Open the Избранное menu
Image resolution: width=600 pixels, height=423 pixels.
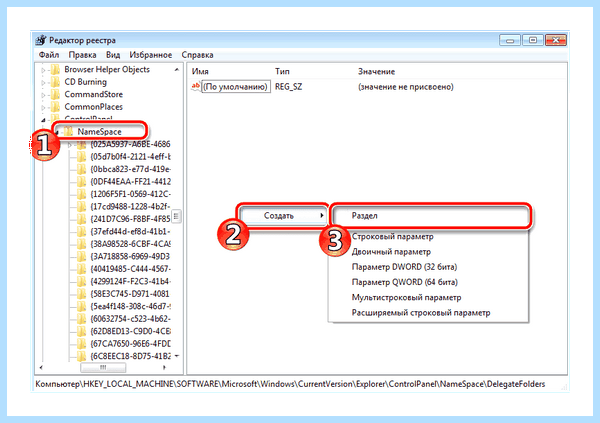click(x=150, y=55)
